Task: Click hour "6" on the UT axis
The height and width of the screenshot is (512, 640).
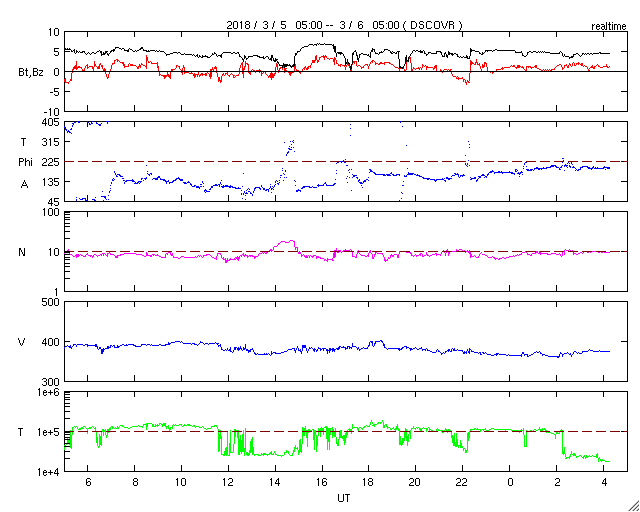Action: 88,482
